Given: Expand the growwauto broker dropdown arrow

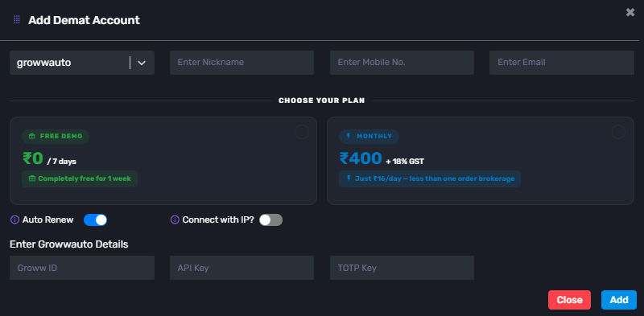Looking at the screenshot, I should [142, 63].
